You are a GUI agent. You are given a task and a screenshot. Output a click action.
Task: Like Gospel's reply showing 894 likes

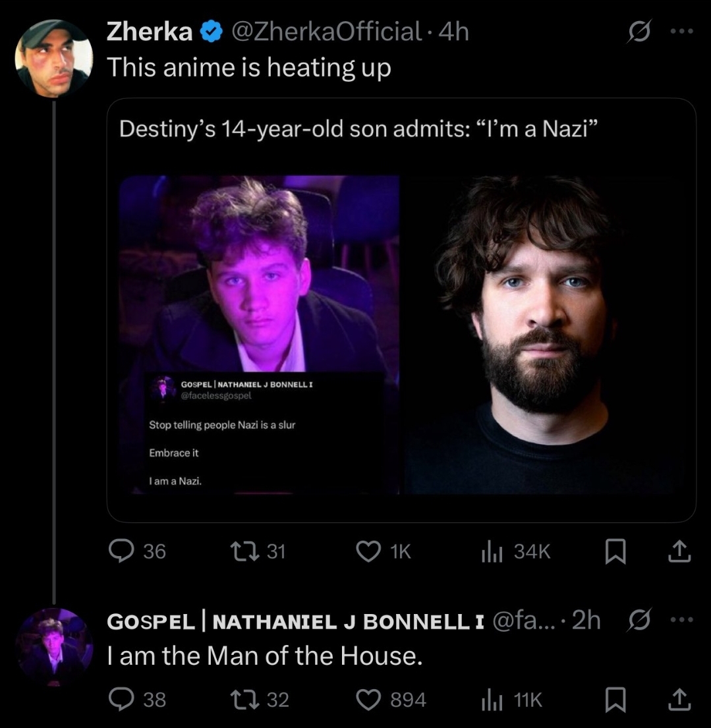pyautogui.click(x=369, y=699)
